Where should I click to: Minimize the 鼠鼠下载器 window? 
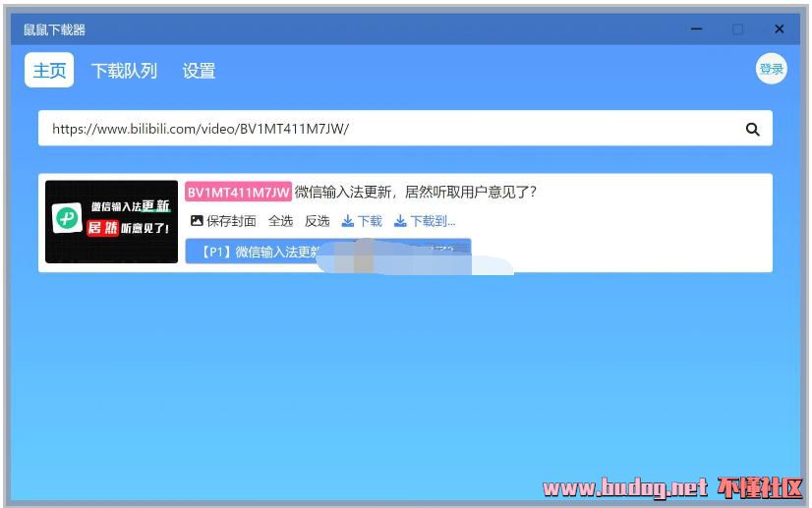[x=697, y=29]
